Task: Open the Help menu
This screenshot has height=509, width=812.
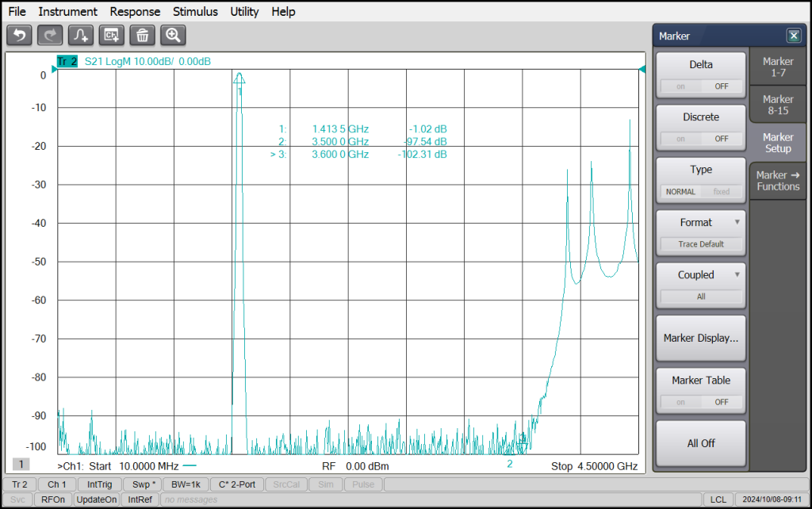Action: click(x=283, y=11)
